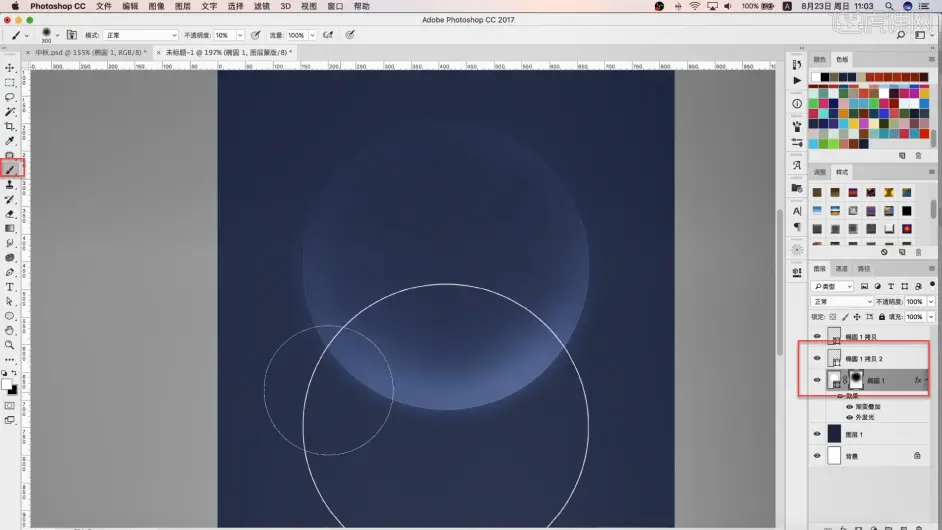
Task: Switch to the 通道 panel tab
Action: pyautogui.click(x=841, y=269)
